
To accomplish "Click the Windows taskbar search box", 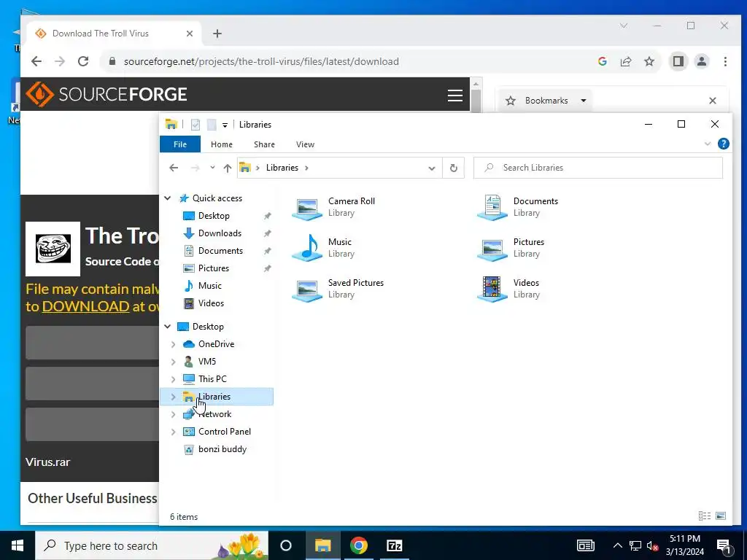I will coord(152,545).
